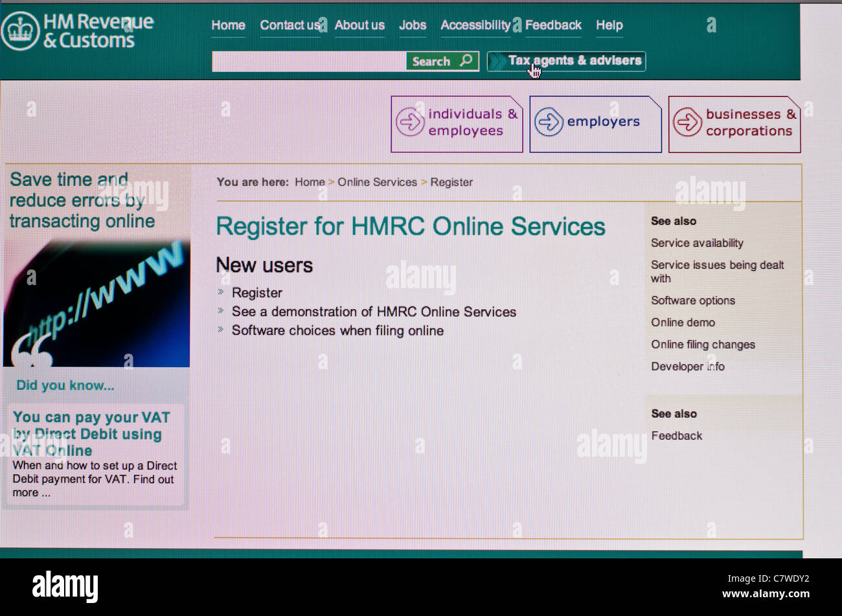This screenshot has width=842, height=616.
Task: Click the bullet arrow beside Register
Action: pyautogui.click(x=221, y=292)
